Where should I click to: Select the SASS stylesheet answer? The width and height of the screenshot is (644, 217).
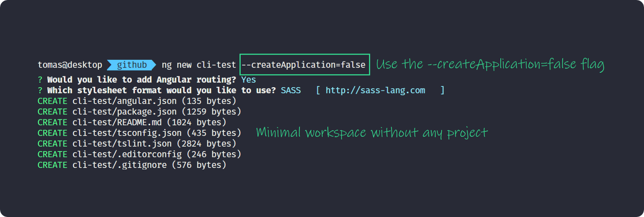[x=291, y=90]
